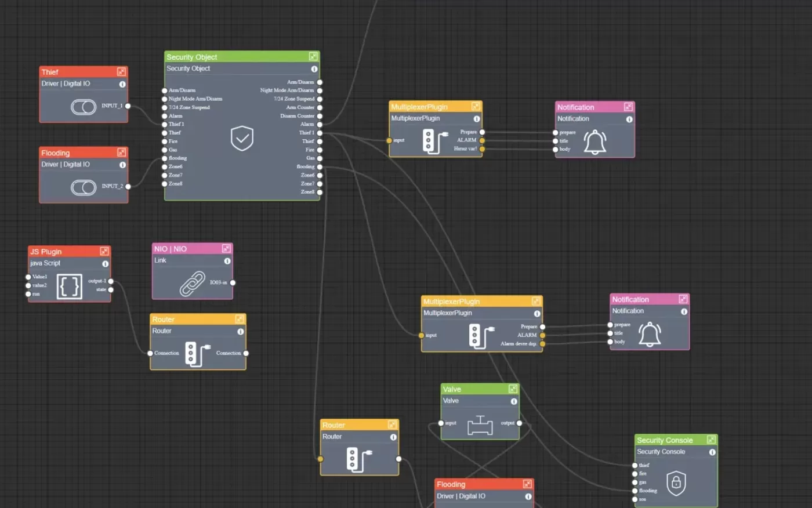Open info icon on the Valve node
Viewport: 812px width, 508px height.
[x=514, y=401]
